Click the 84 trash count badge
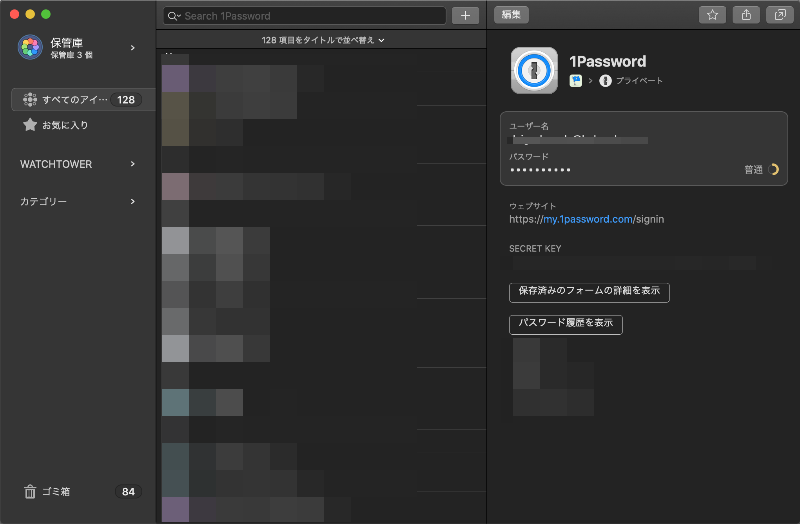The width and height of the screenshot is (800, 524). 128,491
